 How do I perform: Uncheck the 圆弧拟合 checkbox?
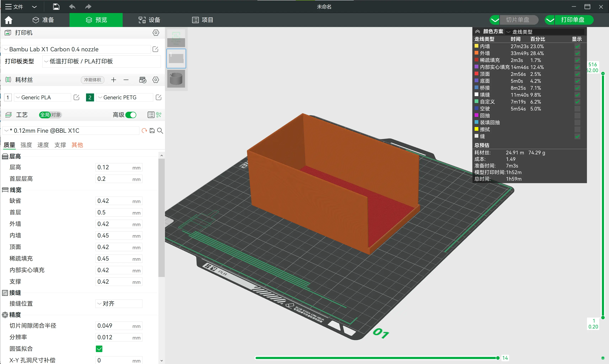point(99,349)
